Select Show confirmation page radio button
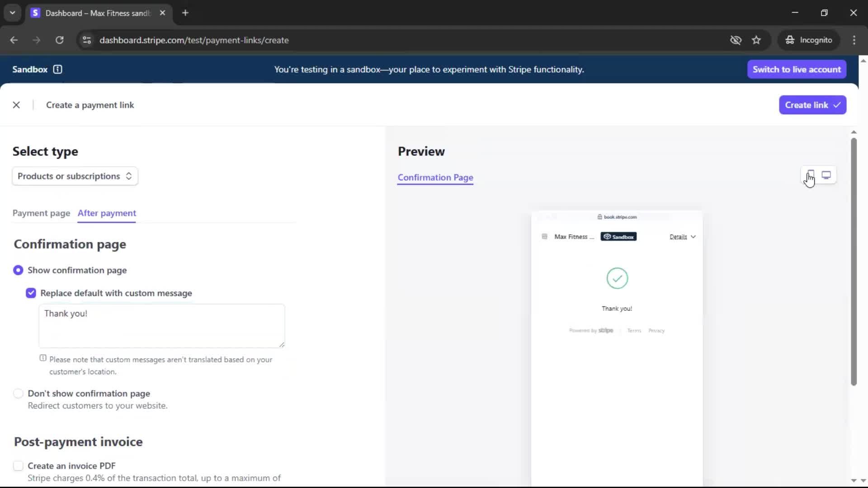The height and width of the screenshot is (488, 868). click(x=18, y=270)
